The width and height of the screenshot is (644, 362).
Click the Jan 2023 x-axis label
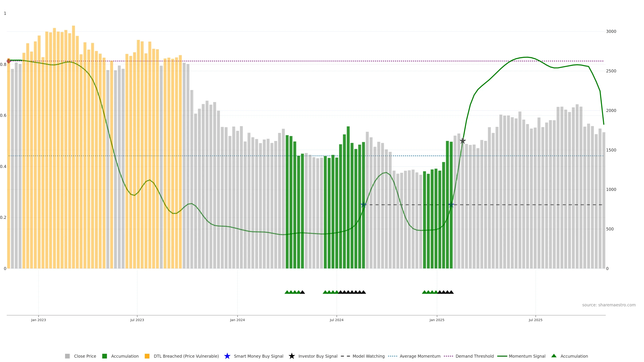click(x=39, y=320)
